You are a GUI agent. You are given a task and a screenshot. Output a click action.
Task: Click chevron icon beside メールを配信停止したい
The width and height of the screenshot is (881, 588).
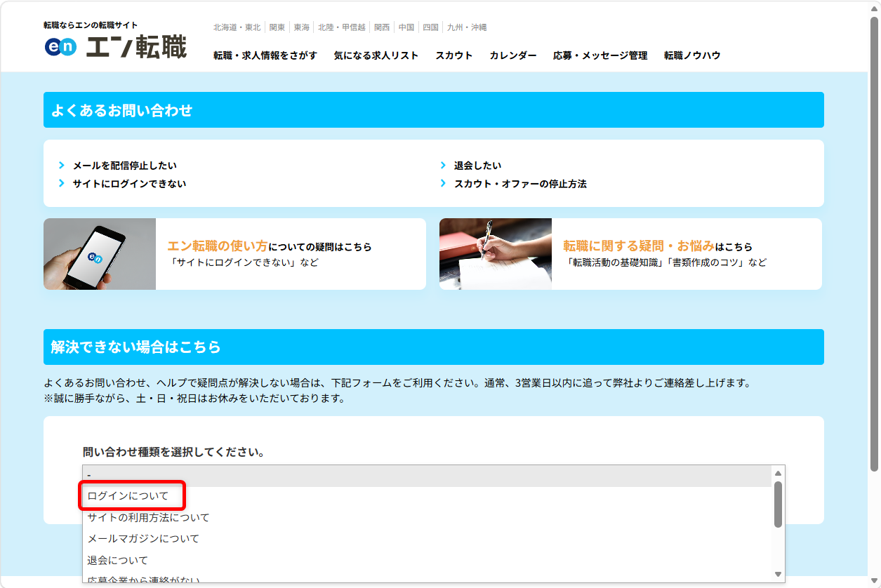(x=62, y=166)
